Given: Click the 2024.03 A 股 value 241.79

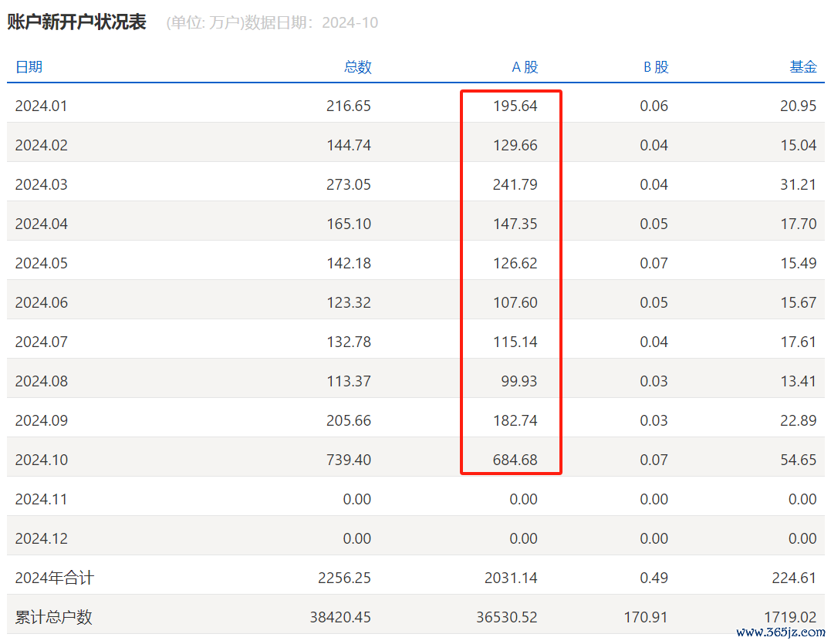Looking at the screenshot, I should click(515, 184).
